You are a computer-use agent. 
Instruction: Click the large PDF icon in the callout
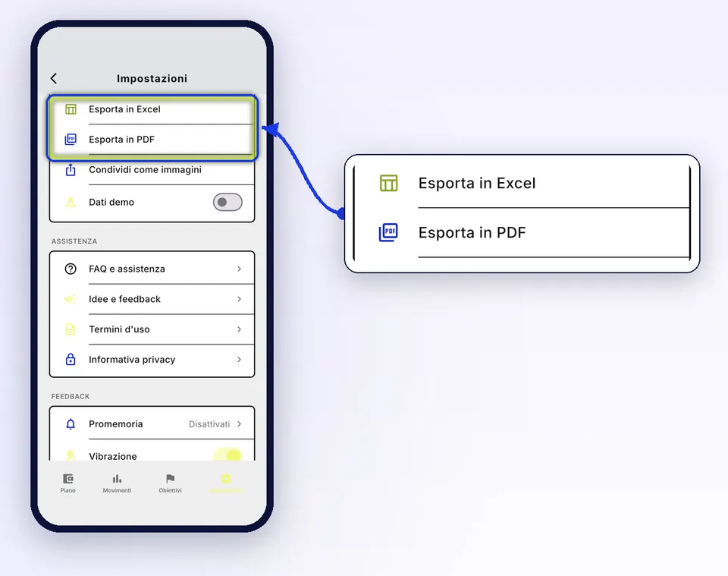click(x=388, y=232)
